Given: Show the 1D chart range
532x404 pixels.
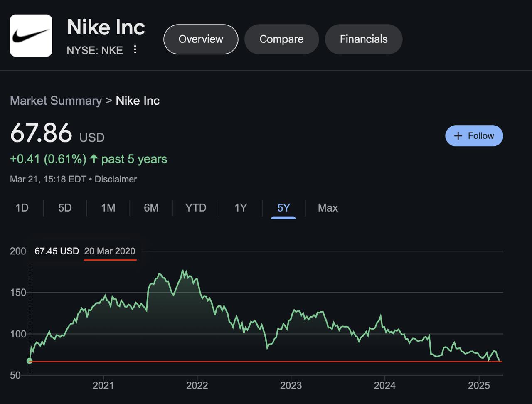Looking at the screenshot, I should click(22, 208).
